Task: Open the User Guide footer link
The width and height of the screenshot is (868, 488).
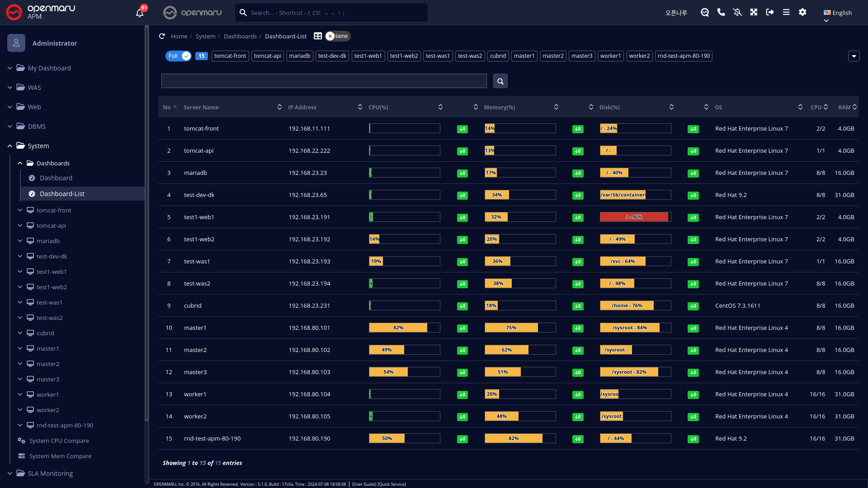Action: coord(364,484)
